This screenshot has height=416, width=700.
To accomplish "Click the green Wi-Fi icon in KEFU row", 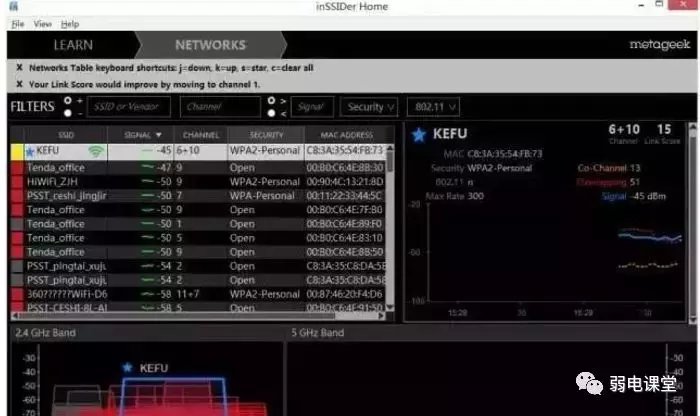I will (x=96, y=151).
